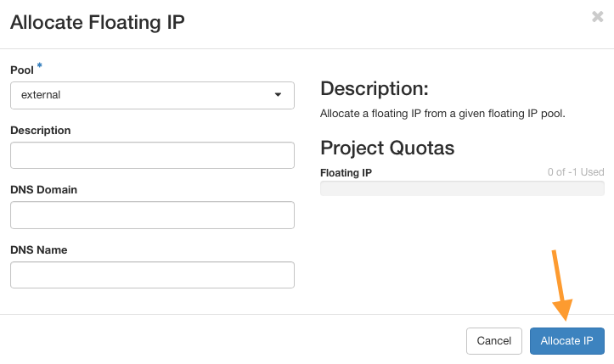Image resolution: width=614 pixels, height=364 pixels.
Task: Click the bold Description: heading on right
Action: (x=374, y=89)
